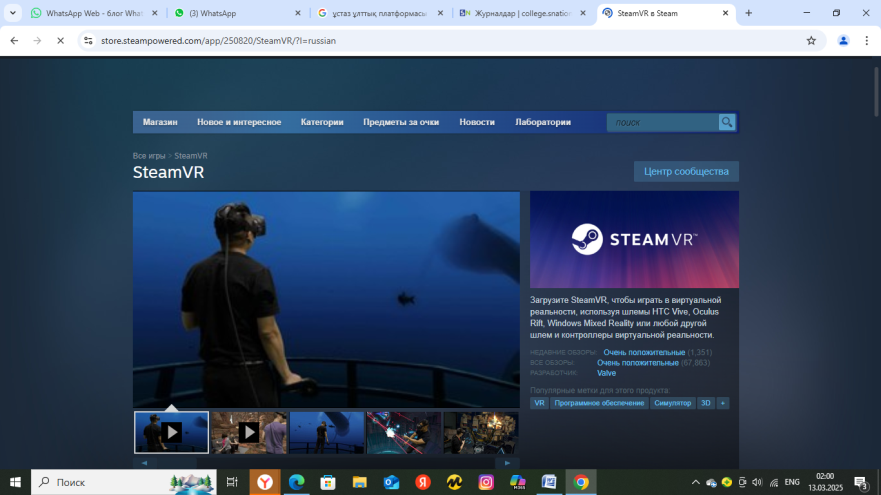
Task: Select the VR tag
Action: pyautogui.click(x=539, y=403)
